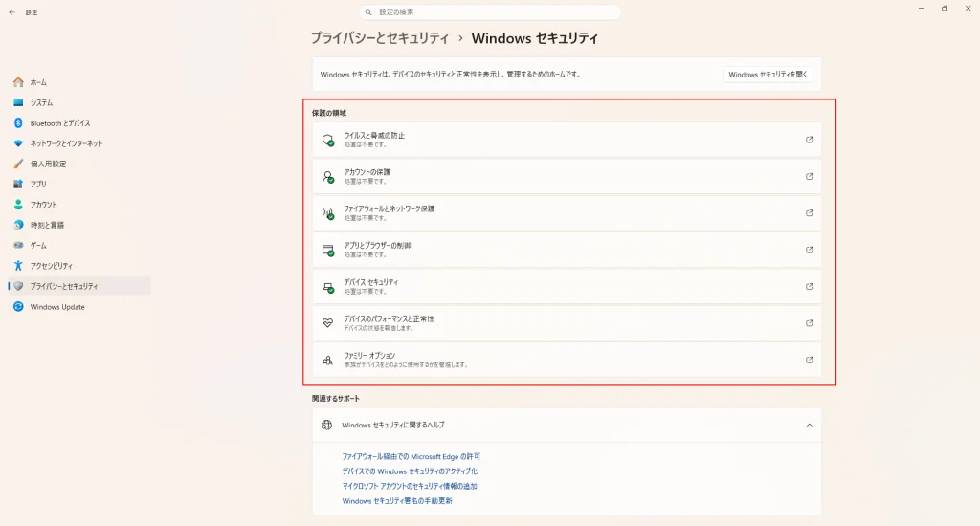
Task: Click the home icon in sidebar
Action: click(x=18, y=82)
